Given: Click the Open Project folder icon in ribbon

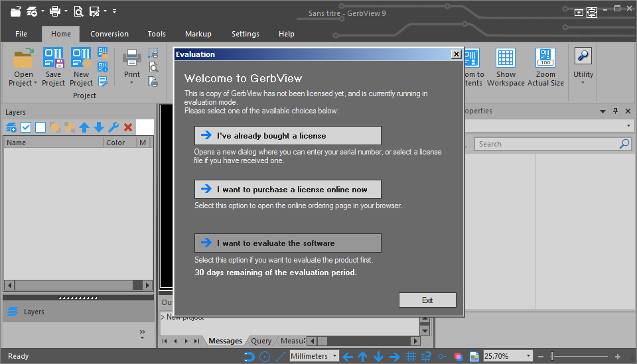Looking at the screenshot, I should pos(23,58).
